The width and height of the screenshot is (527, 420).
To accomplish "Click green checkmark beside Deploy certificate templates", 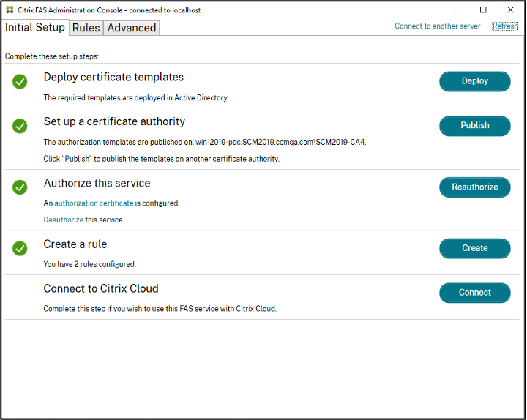I will click(x=20, y=81).
